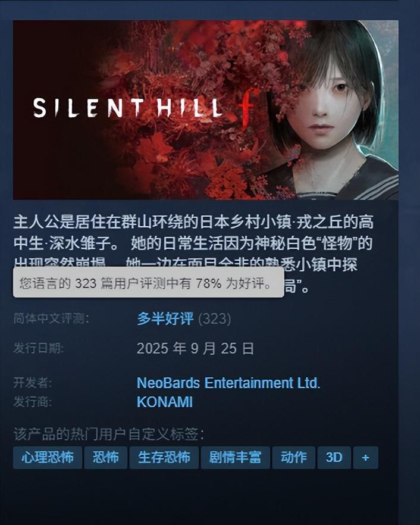Open the 心理恐怖 tag
Screen dimensions: 420x525
[48, 457]
